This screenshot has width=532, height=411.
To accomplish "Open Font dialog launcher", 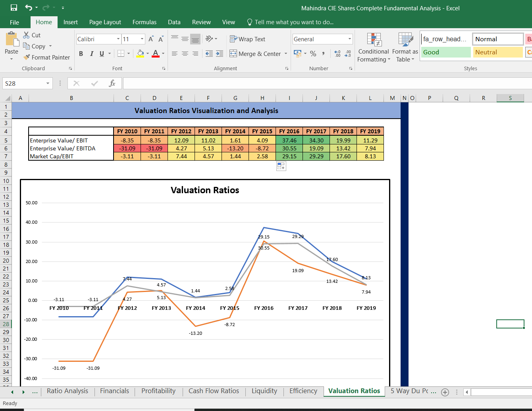I will pyautogui.click(x=164, y=69).
